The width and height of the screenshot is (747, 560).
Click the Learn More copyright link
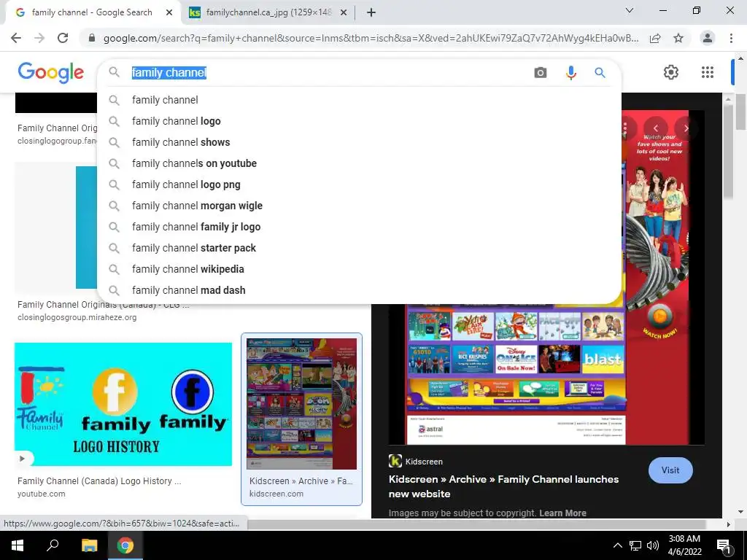[x=562, y=513]
